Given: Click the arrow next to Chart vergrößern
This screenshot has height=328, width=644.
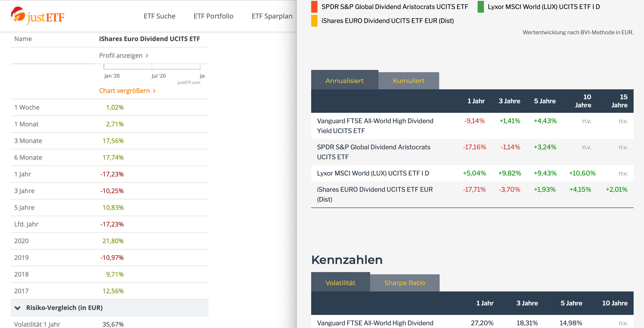Looking at the screenshot, I should (154, 91).
